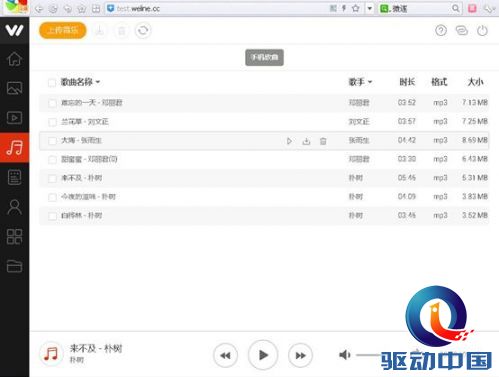Viewport: 499px width, 377px height.
Task: Expand the 歌曲名称 sort dropdown
Action: coord(98,82)
